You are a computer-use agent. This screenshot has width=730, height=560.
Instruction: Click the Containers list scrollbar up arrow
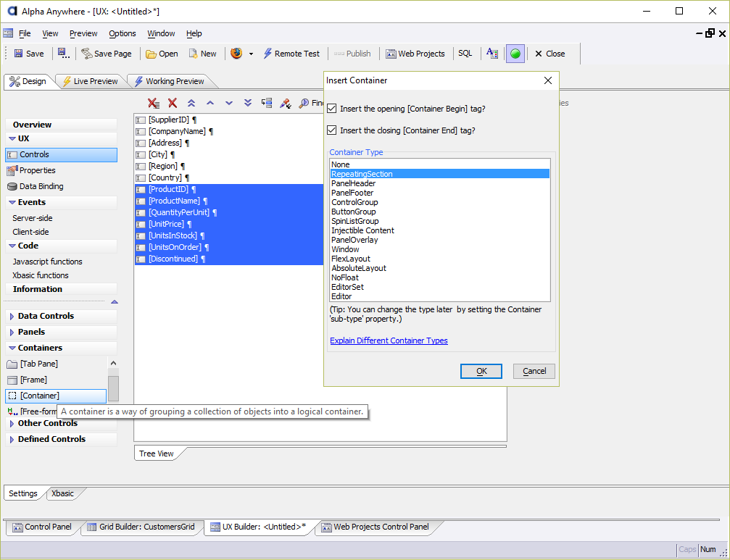(x=113, y=363)
